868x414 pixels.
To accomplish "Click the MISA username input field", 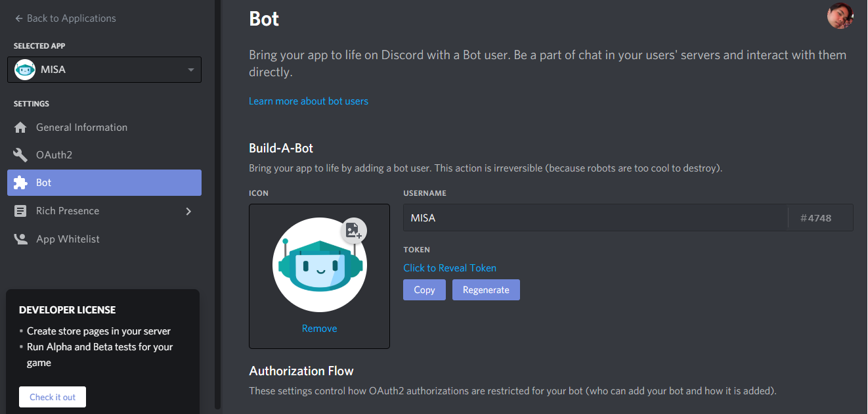I will click(596, 218).
